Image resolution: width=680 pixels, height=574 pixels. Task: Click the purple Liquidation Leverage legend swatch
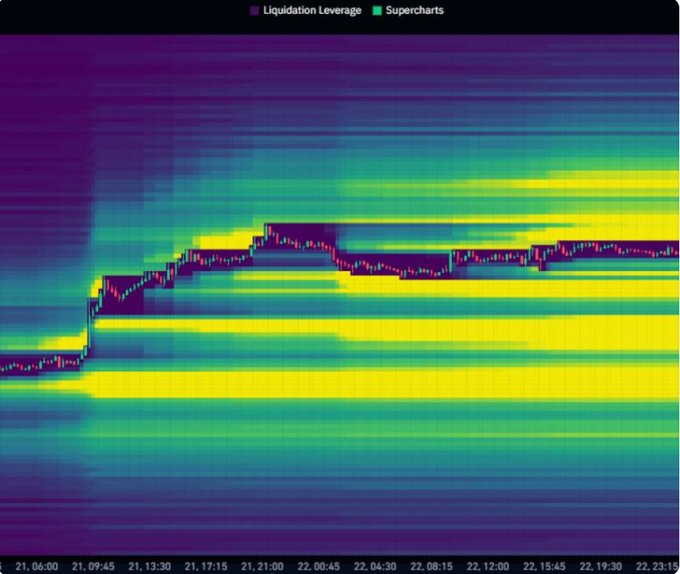tap(255, 11)
